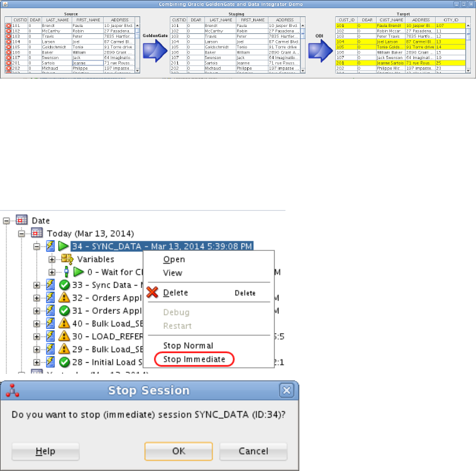The image size is (476, 471).
Task: Click the running icon of step 0 Wait for
Action: coord(79,272)
